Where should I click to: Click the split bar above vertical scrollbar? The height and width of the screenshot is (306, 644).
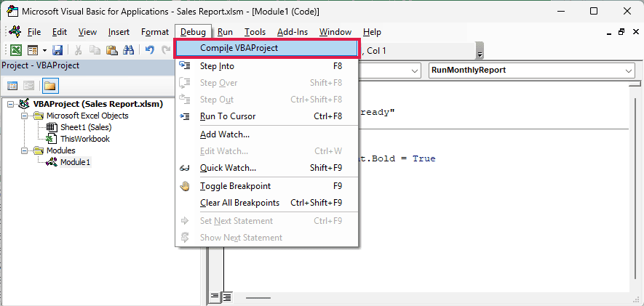[x=635, y=84]
